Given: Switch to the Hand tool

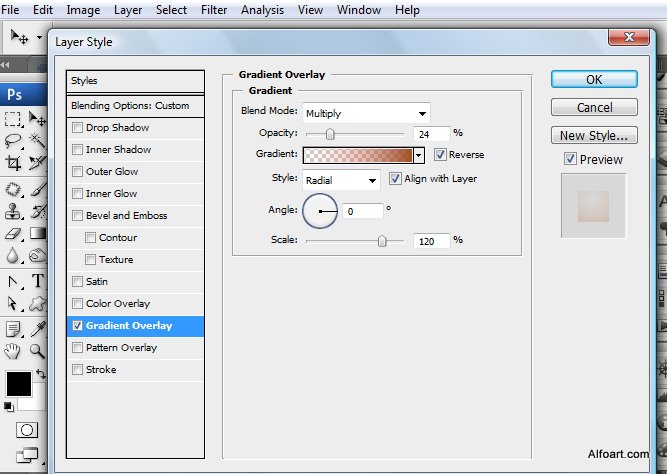Looking at the screenshot, I should click(x=14, y=351).
